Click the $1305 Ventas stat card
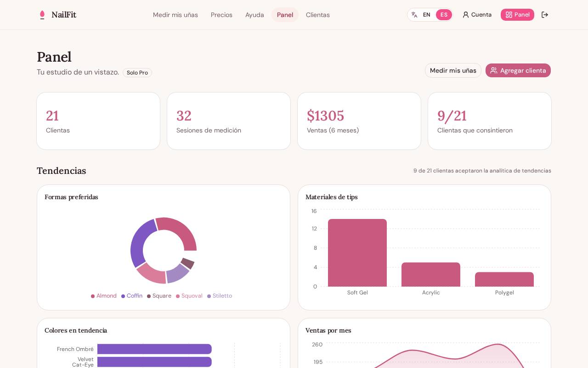The width and height of the screenshot is (588, 368). coord(359,121)
